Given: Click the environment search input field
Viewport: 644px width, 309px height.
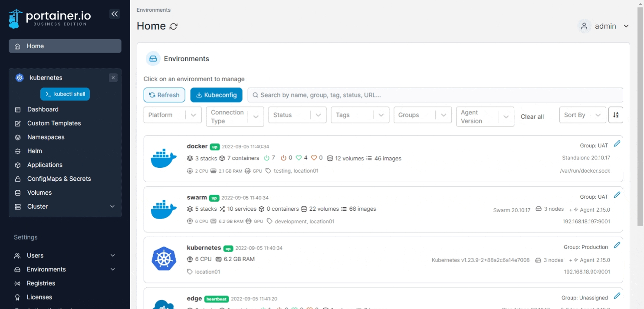Looking at the screenshot, I should point(435,95).
